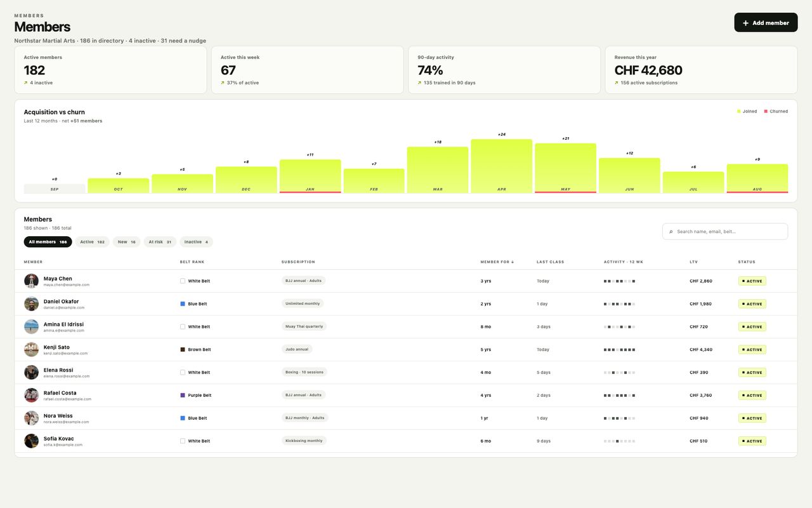Show Inactive members filter
812x508 pixels.
196,242
